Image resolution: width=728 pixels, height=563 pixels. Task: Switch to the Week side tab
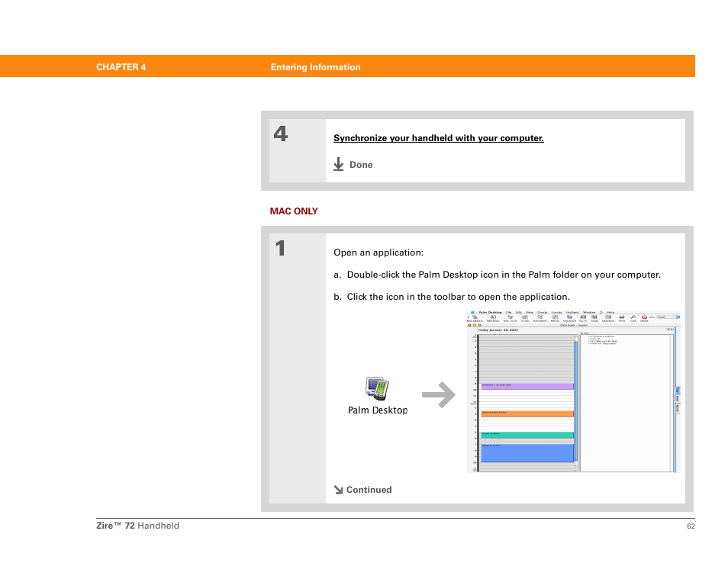click(x=678, y=399)
